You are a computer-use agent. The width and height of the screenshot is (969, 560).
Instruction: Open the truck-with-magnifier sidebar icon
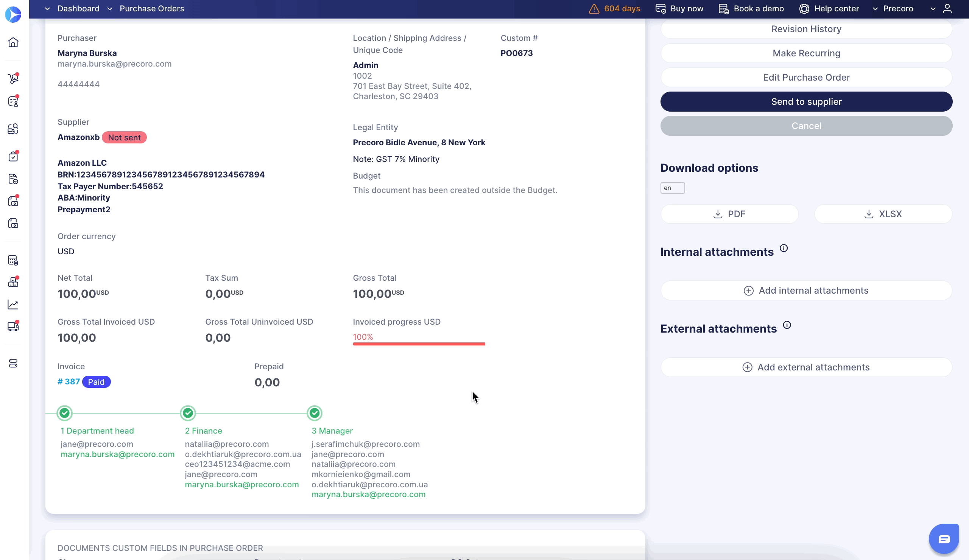click(13, 129)
